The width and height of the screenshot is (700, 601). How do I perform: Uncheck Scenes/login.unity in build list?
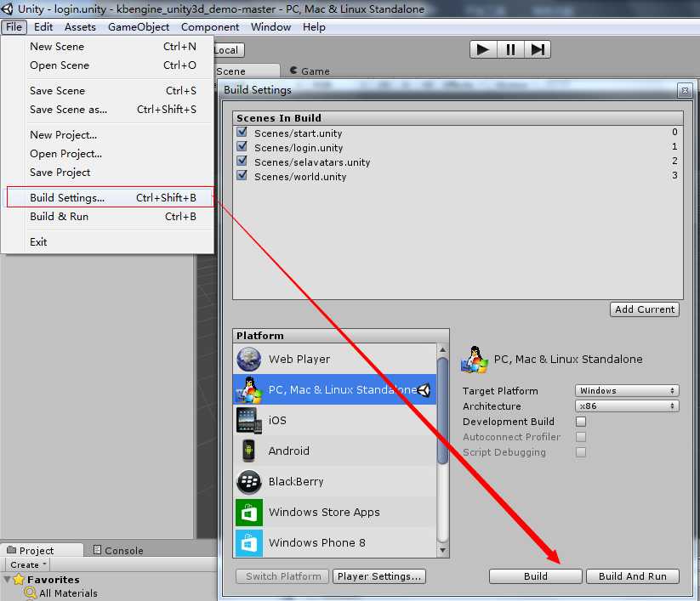point(242,146)
